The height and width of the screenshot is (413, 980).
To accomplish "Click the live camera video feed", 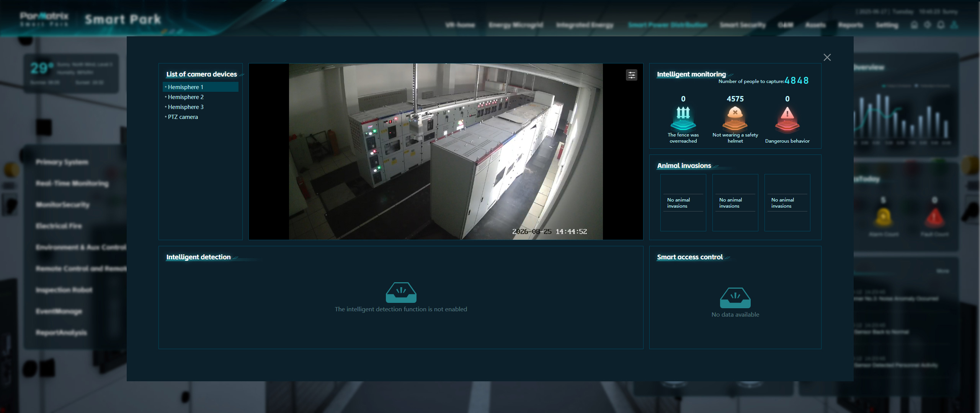I will click(x=446, y=151).
